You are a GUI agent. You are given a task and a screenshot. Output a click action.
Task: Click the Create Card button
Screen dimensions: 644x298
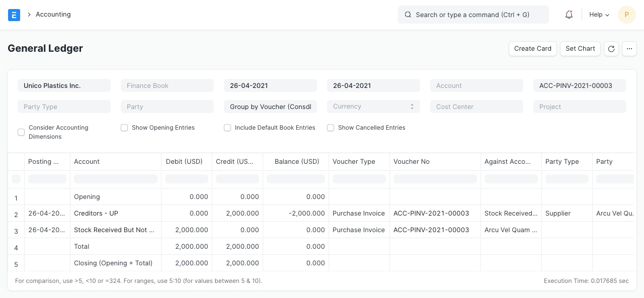533,49
